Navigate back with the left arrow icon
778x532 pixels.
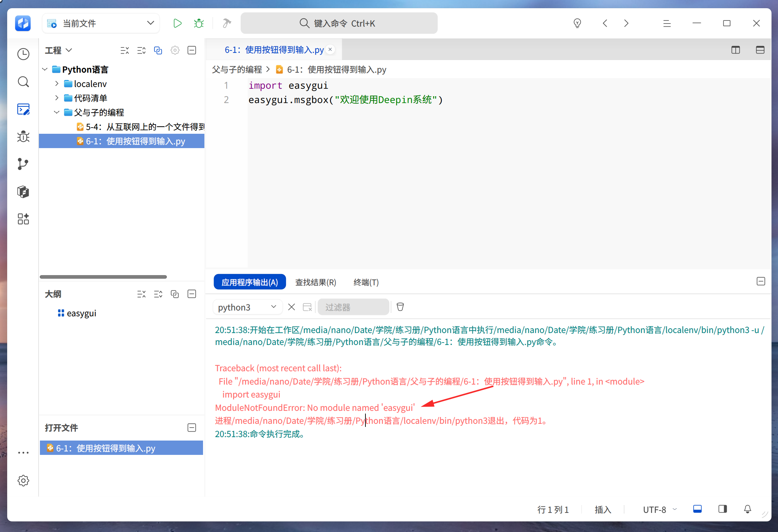(x=605, y=23)
